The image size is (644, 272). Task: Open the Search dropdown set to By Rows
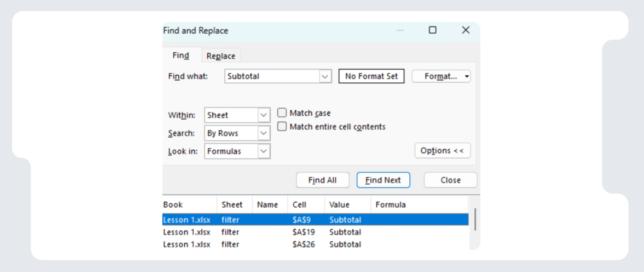(264, 133)
